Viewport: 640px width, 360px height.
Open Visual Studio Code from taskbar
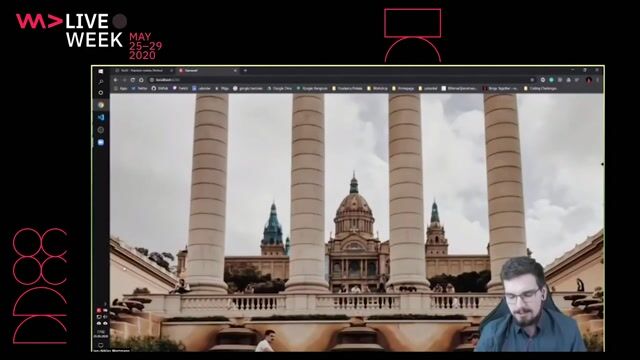point(101,118)
